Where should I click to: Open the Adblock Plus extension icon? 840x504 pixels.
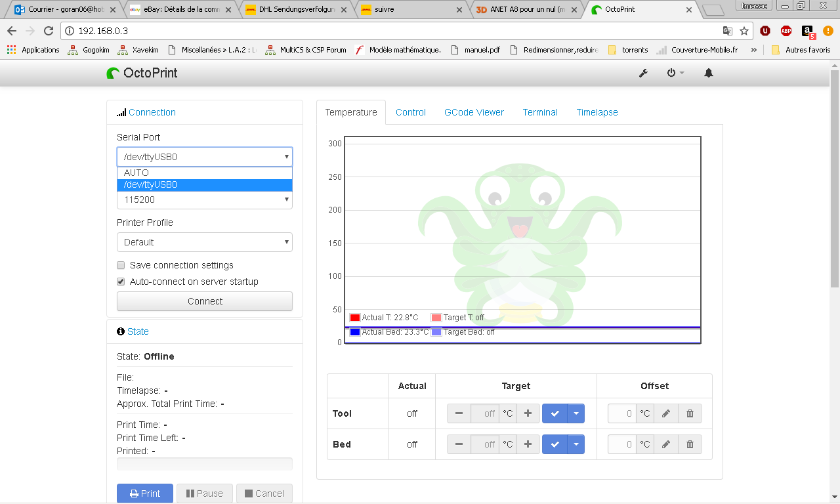786,31
